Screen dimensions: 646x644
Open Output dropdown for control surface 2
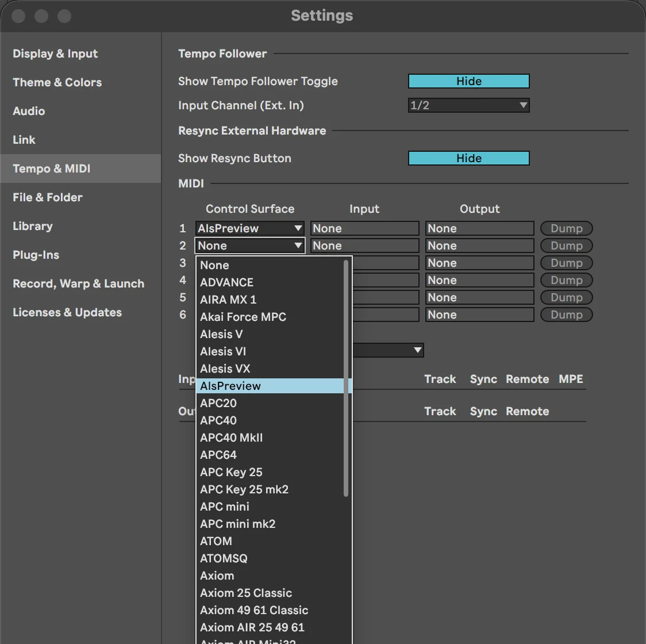[x=479, y=246]
